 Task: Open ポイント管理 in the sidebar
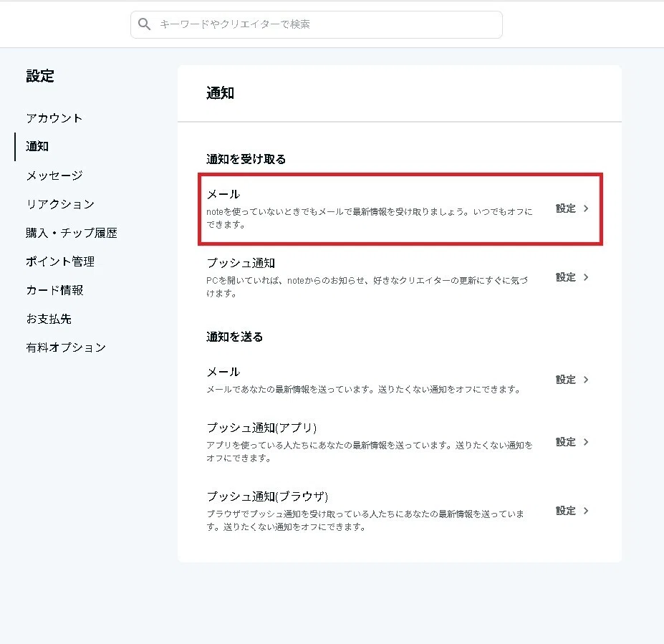point(60,261)
